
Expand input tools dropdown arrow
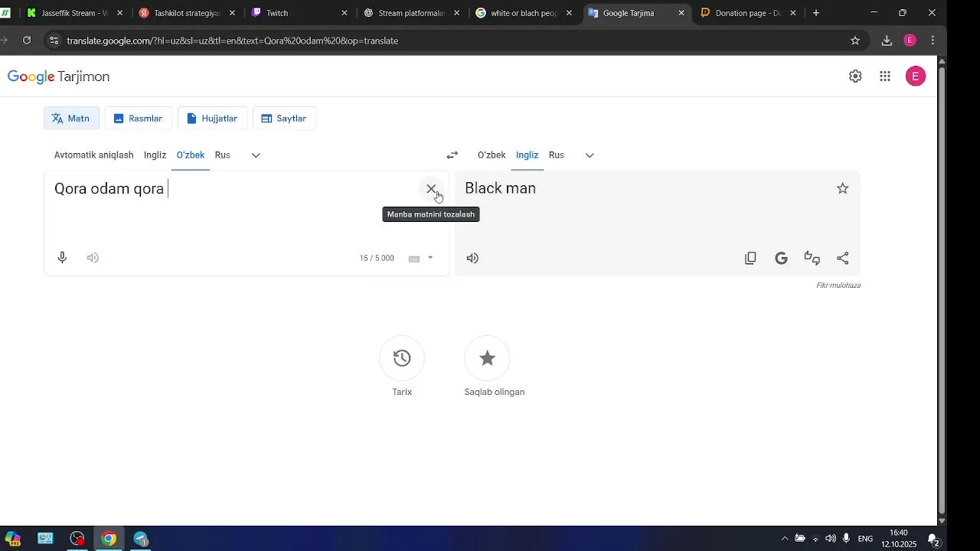tap(430, 258)
